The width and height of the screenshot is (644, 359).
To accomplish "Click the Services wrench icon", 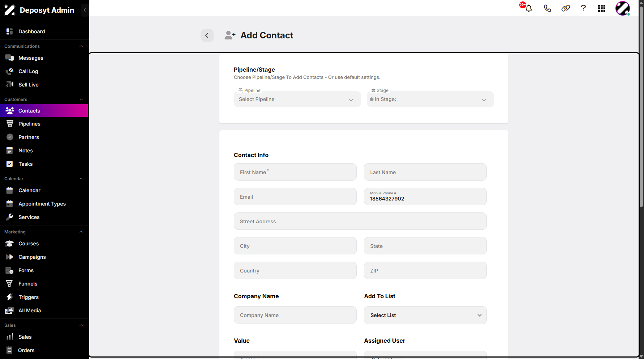I will [x=10, y=217].
